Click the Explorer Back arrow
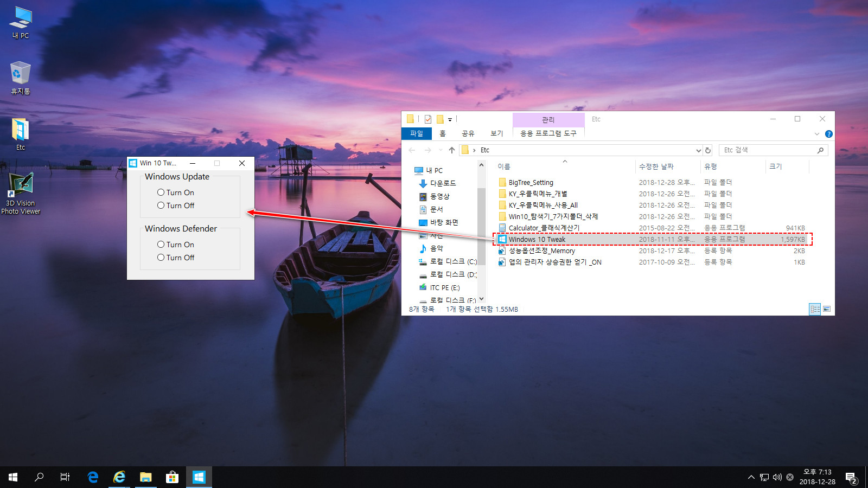 click(x=412, y=150)
